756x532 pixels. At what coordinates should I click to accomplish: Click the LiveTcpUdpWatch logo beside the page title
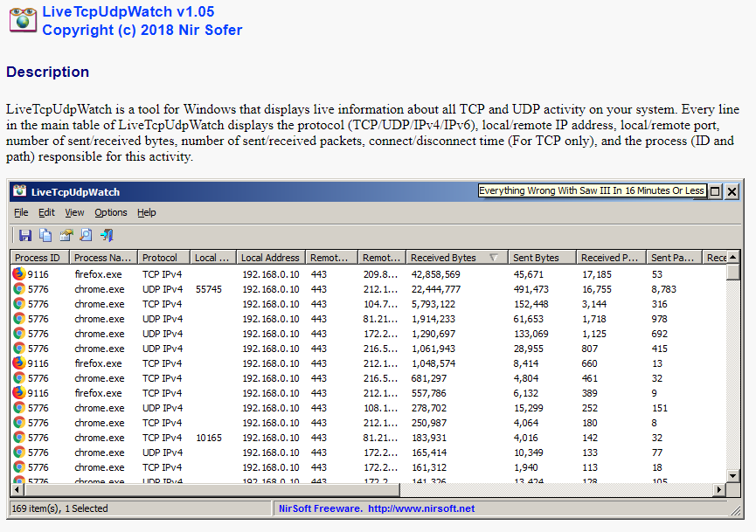(23, 20)
